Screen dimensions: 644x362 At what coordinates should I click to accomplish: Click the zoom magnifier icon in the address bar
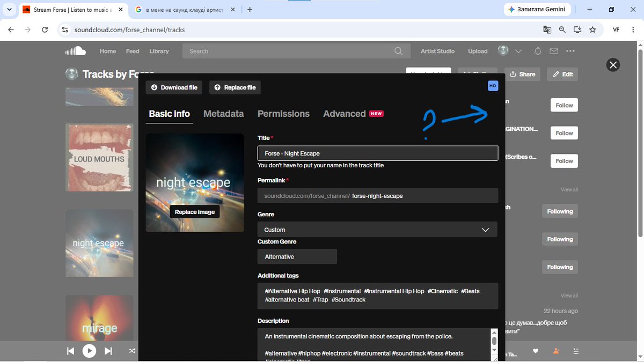(562, 30)
